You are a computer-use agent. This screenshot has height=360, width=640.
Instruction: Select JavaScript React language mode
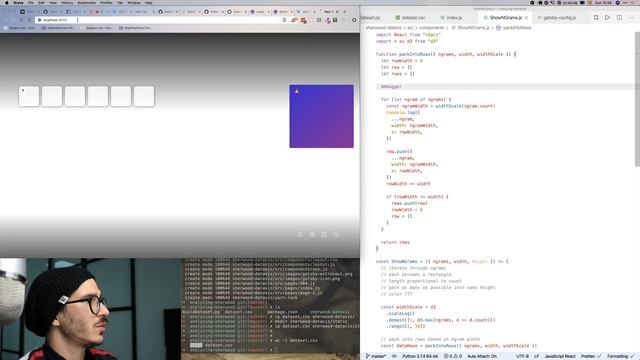(x=560, y=356)
